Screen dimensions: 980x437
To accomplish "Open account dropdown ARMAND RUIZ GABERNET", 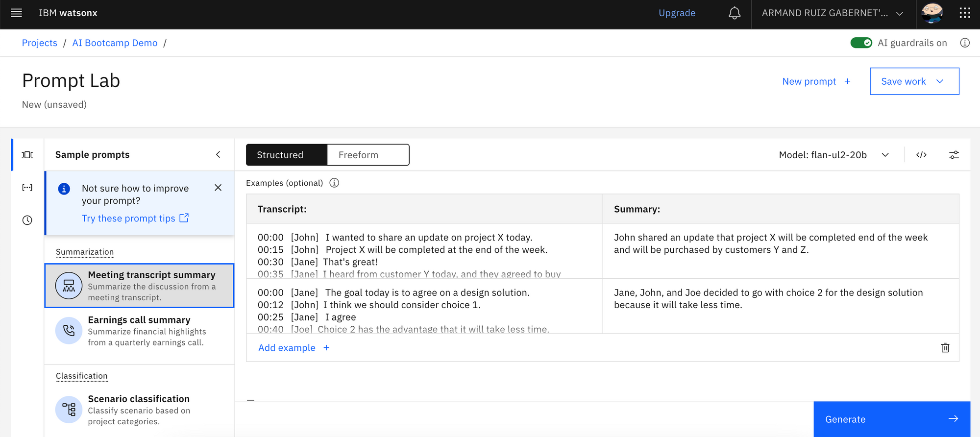I will (833, 13).
